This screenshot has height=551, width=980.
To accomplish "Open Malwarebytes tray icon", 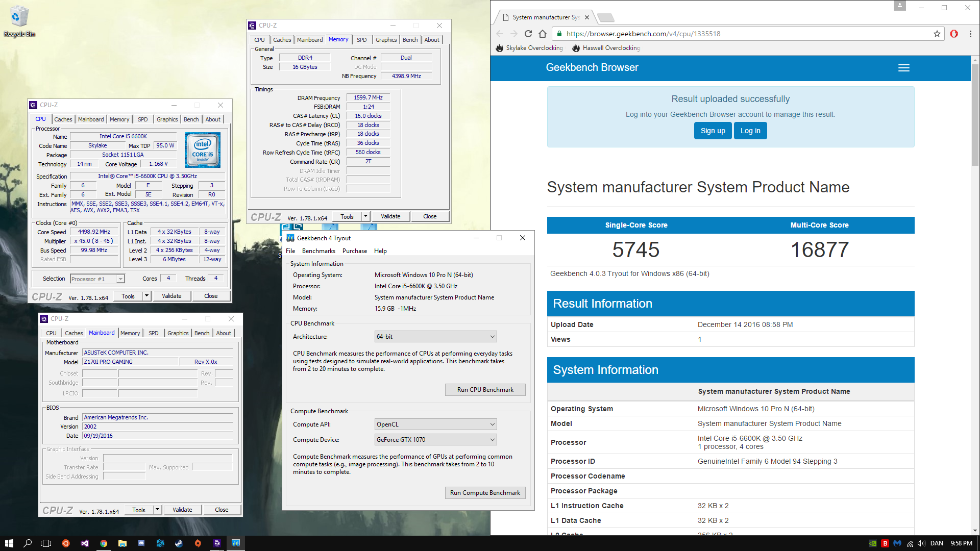I will coord(897,543).
